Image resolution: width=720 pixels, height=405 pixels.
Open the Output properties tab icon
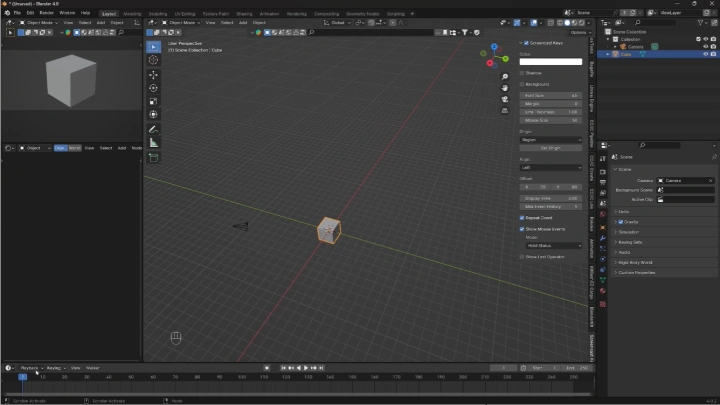pos(602,182)
